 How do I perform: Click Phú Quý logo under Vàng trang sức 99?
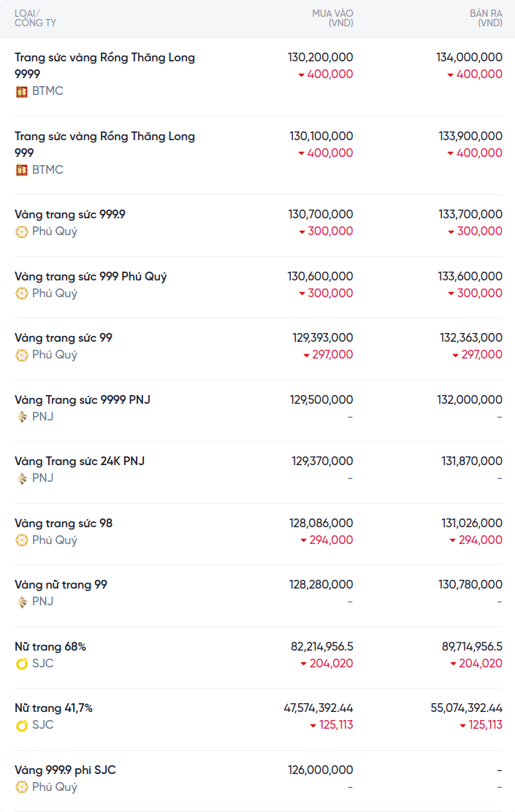pyautogui.click(x=21, y=355)
